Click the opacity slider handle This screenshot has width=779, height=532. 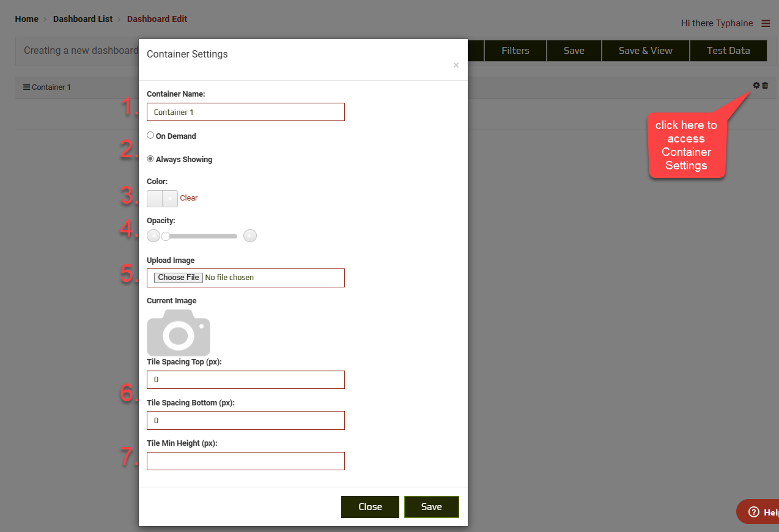(166, 236)
